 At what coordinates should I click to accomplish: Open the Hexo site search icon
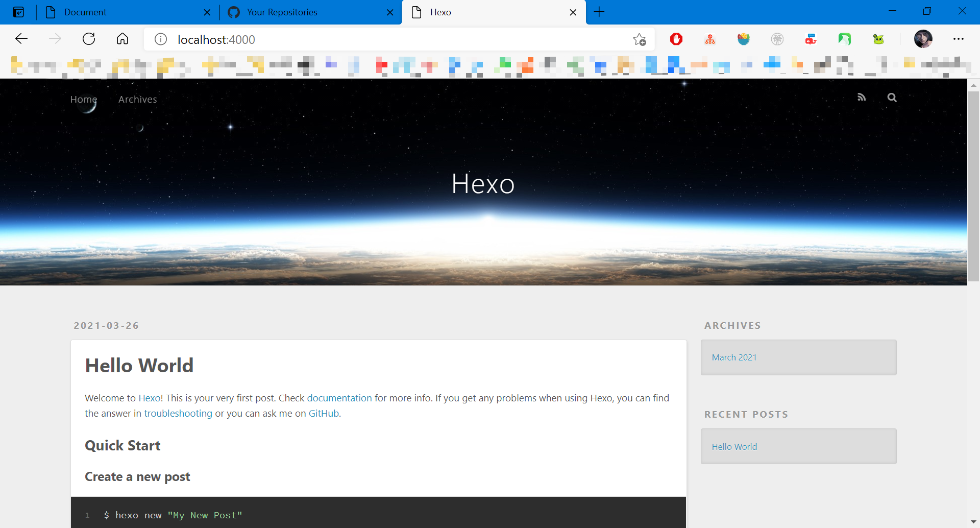[x=892, y=98]
